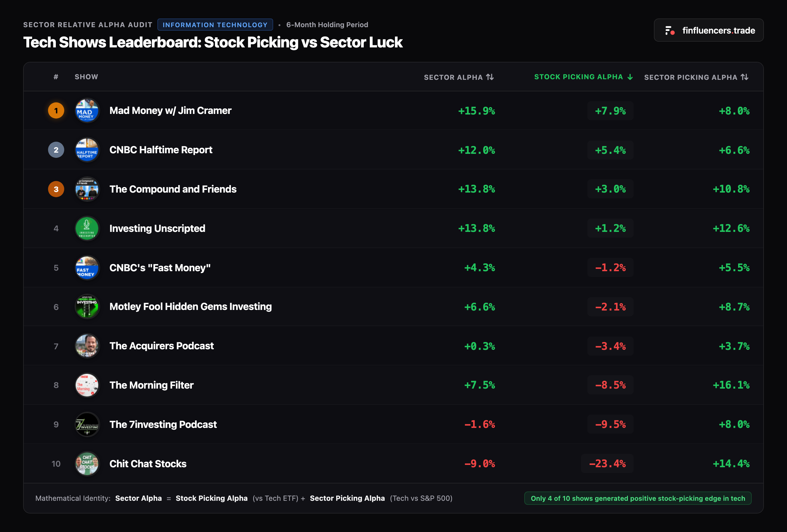Click the +15.9% sector alpha value
The height and width of the screenshot is (532, 787).
coord(477,111)
